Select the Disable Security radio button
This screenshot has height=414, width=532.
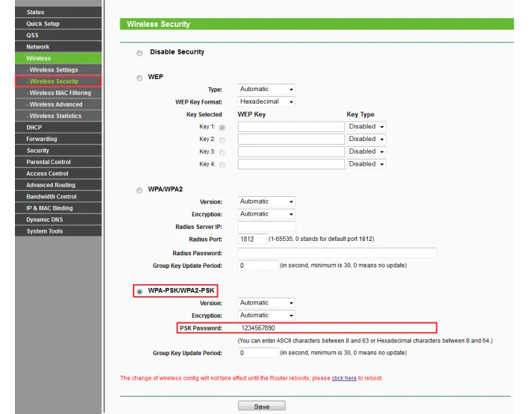140,53
